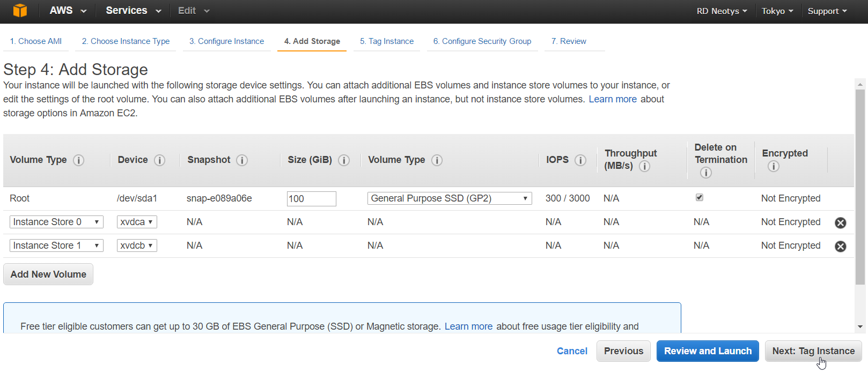
Task: Go to 3. Configure Instance step
Action: 226,41
